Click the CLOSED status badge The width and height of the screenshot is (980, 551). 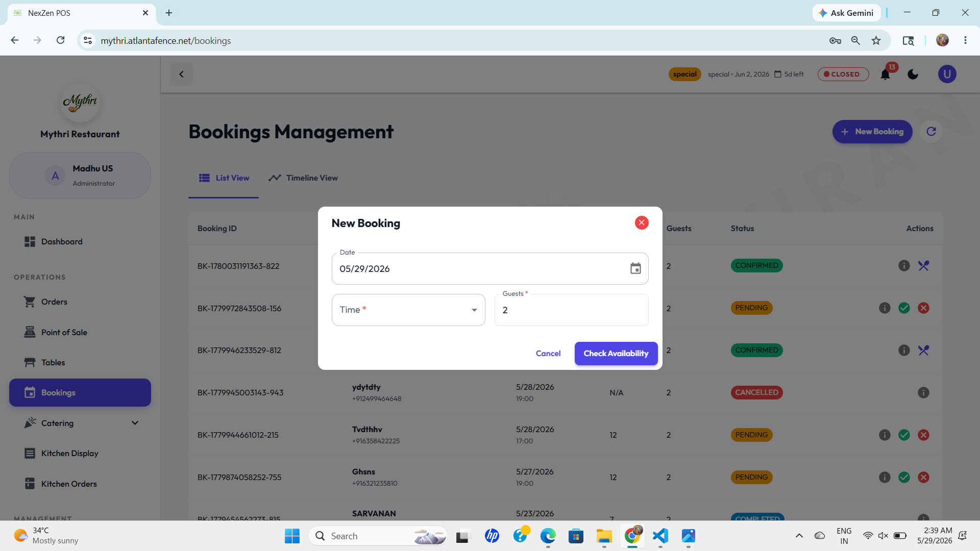843,74
